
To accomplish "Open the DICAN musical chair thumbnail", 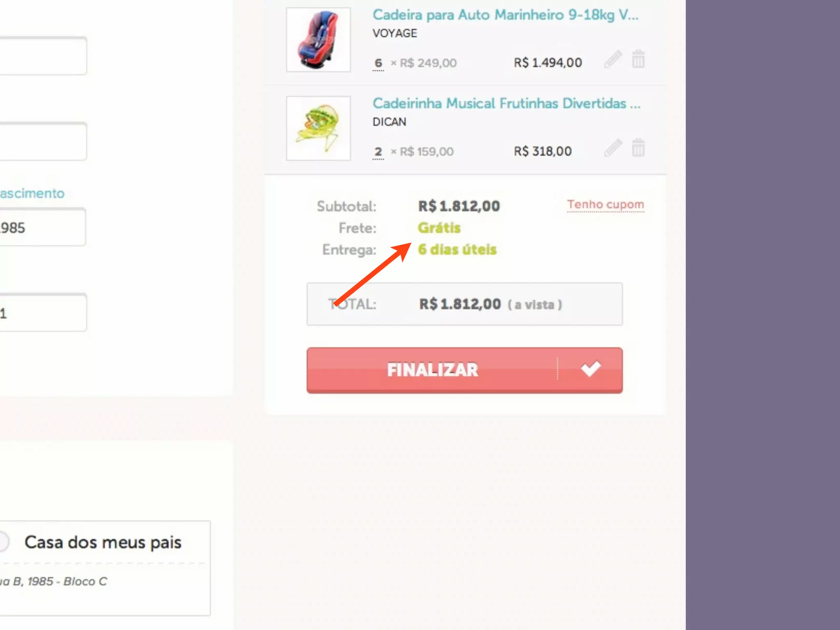I will pos(318,128).
